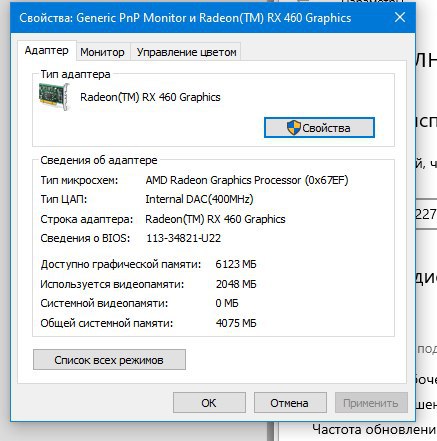The image size is (437, 441).
Task: Click BIOS info value 113-34821-U22
Action: 183,238
